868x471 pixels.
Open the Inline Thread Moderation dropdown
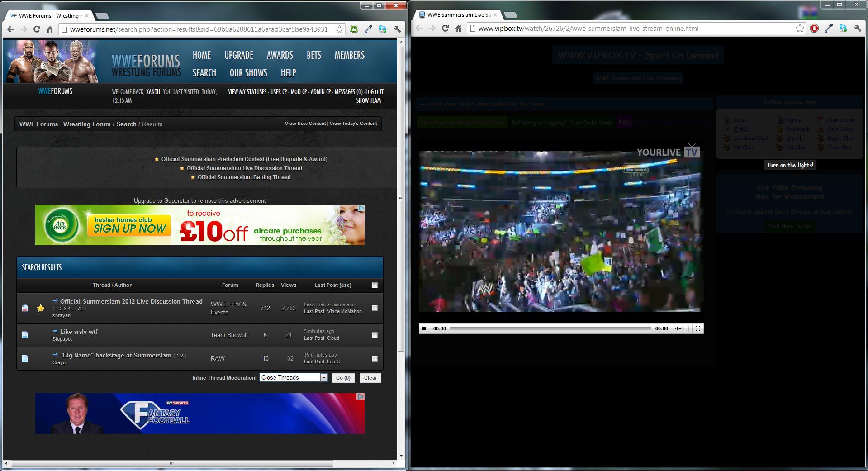click(294, 377)
